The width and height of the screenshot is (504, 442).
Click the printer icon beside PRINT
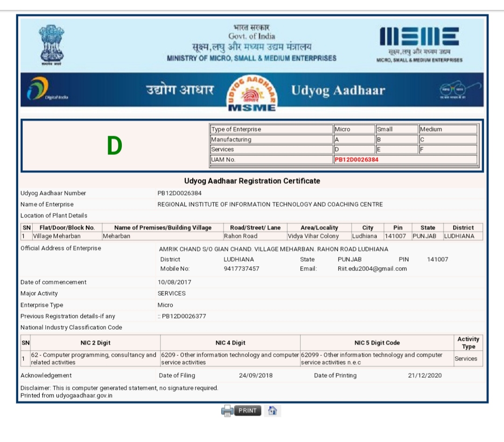click(x=227, y=411)
